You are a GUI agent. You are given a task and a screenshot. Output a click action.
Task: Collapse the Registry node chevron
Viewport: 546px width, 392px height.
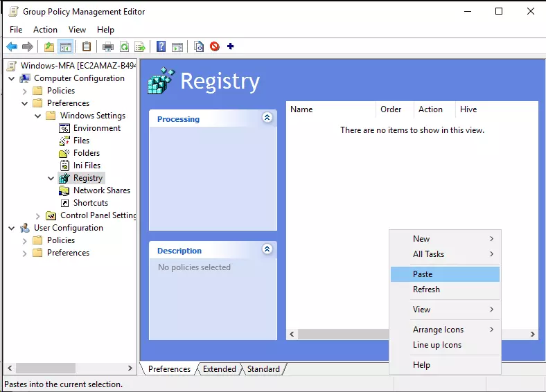tap(51, 178)
